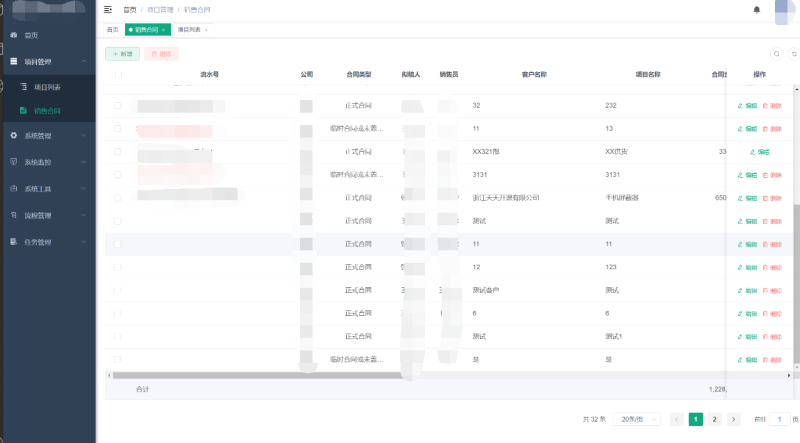Select checkbox for row with customer XX321部
The image size is (800, 443).
click(x=117, y=151)
